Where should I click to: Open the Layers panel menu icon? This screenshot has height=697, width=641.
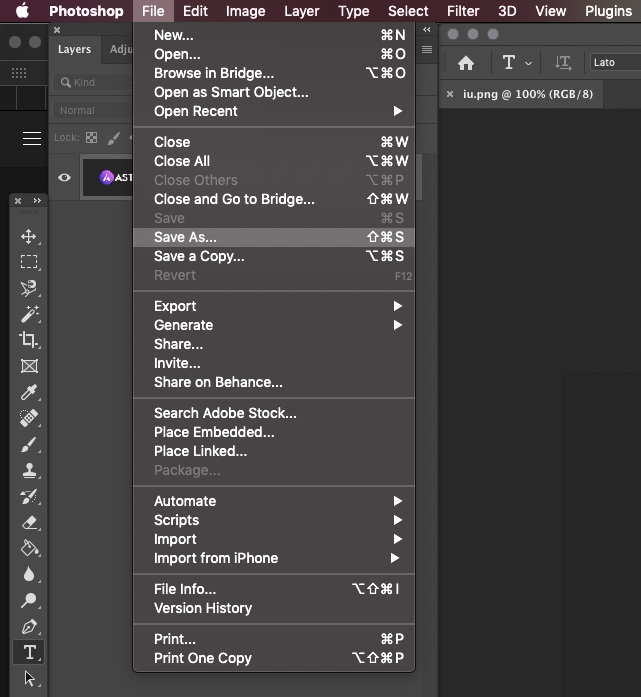[x=427, y=49]
